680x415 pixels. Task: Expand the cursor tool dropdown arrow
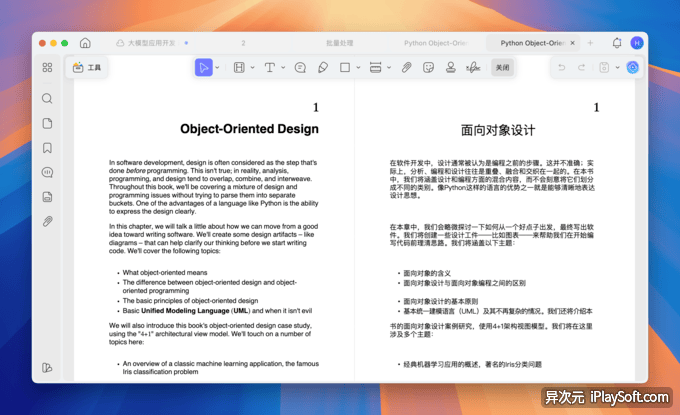click(x=217, y=67)
